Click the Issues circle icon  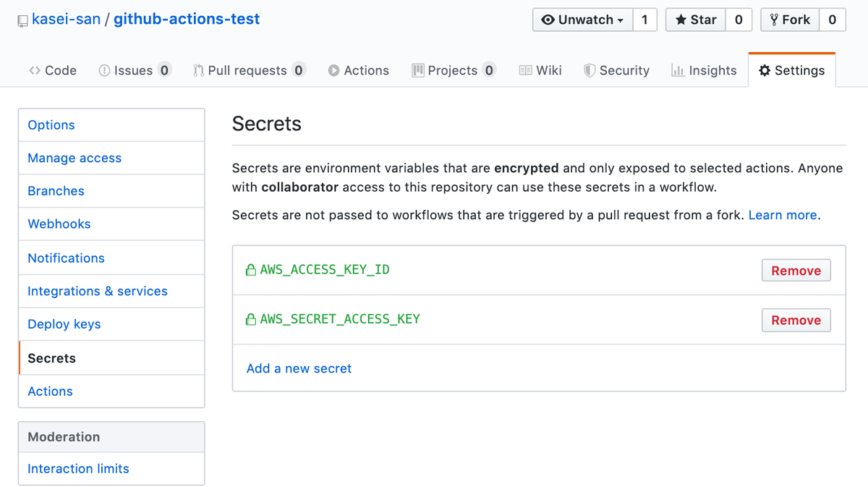click(104, 70)
